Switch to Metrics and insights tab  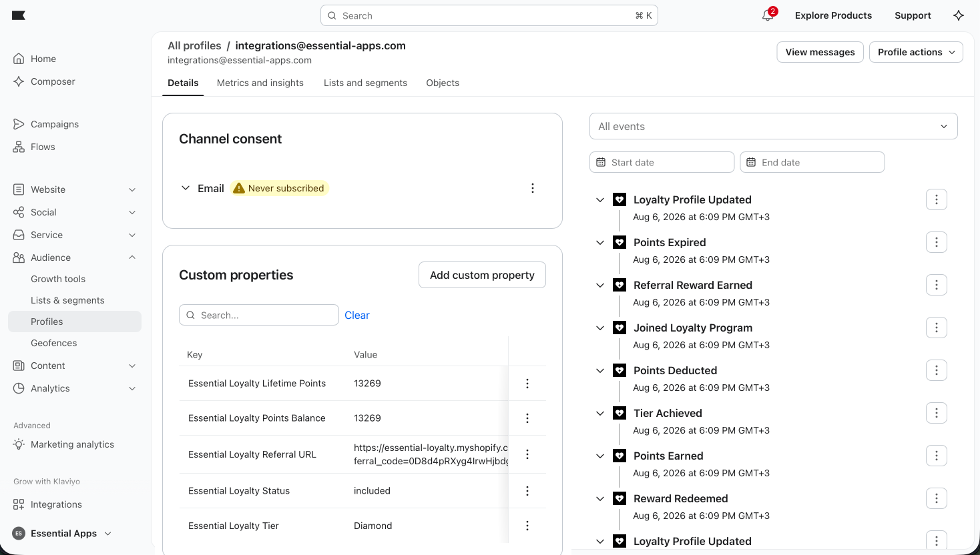point(260,83)
